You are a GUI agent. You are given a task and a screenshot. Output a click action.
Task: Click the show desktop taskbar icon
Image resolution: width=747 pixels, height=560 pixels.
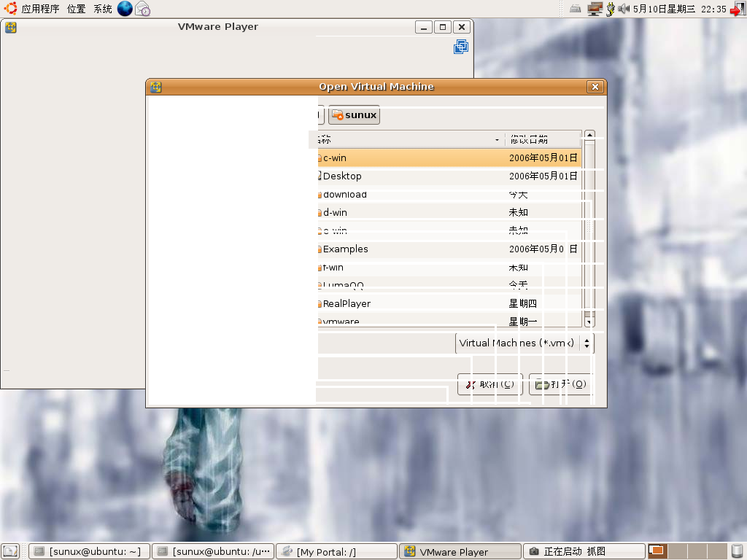coord(10,551)
